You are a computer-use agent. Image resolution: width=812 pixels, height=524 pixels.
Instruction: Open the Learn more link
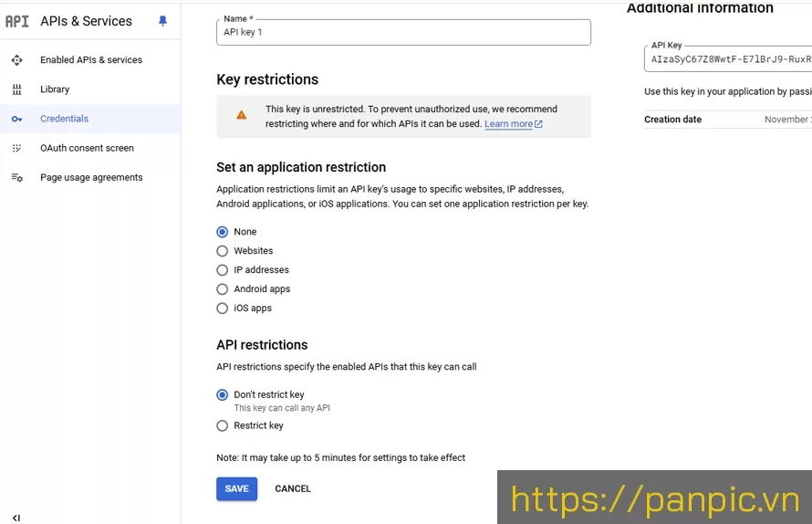[508, 124]
